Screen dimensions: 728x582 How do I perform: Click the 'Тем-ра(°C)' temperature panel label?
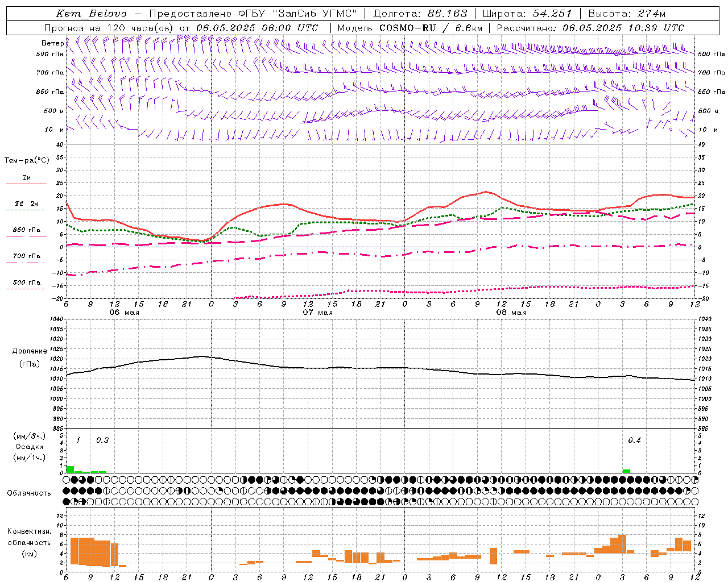point(27,161)
